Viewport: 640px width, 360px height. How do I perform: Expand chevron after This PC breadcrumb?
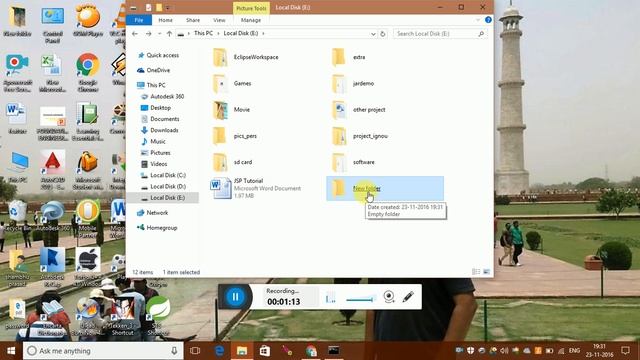click(218, 33)
